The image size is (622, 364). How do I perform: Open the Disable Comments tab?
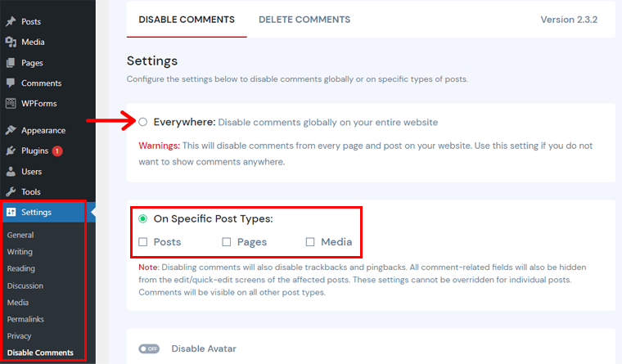187,20
